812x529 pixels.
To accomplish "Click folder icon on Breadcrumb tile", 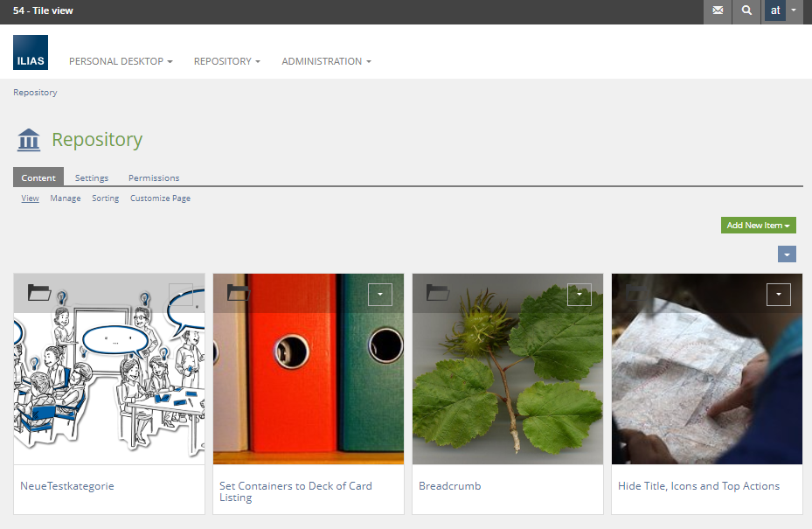I will pyautogui.click(x=438, y=292).
